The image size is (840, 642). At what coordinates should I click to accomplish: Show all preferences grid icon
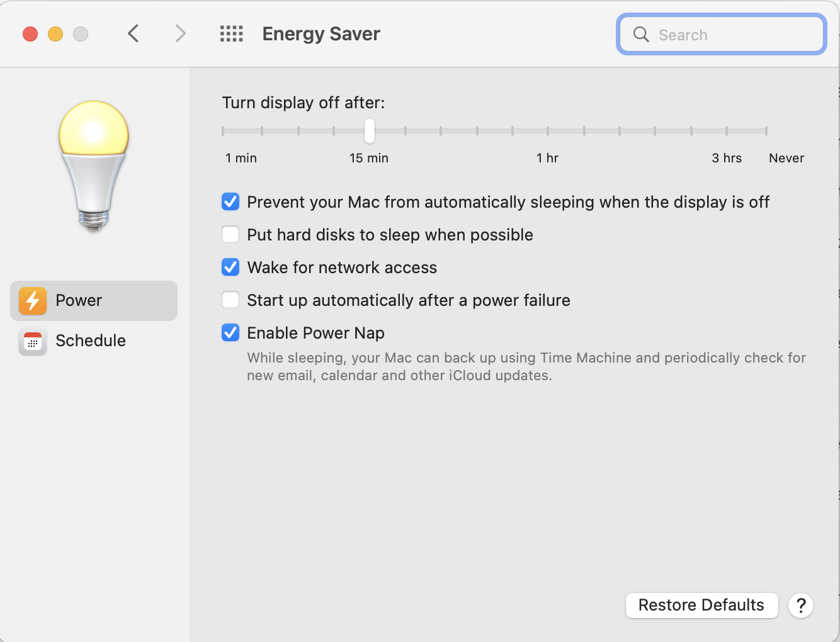click(231, 33)
